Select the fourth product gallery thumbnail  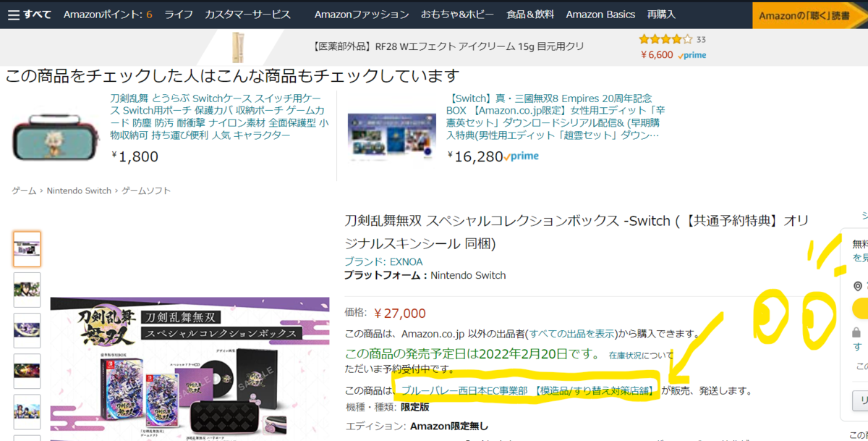(x=27, y=371)
